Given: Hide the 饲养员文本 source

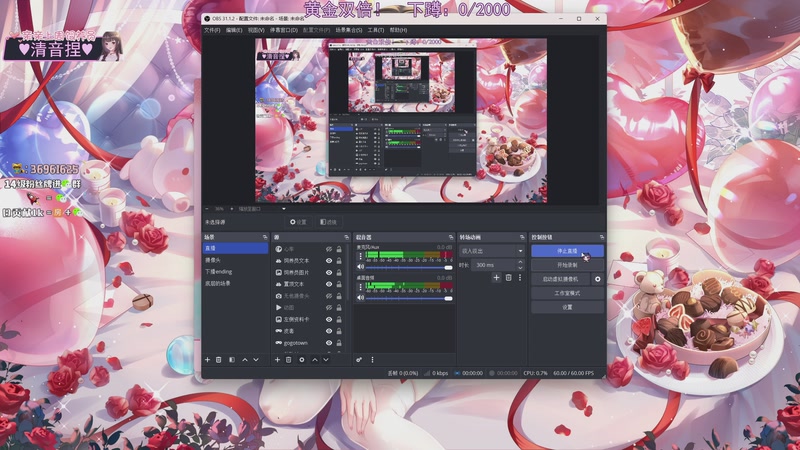Looking at the screenshot, I should coord(329,261).
